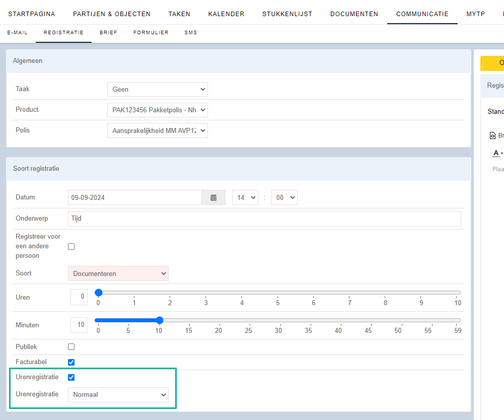Open the hour dropdown showing 14
Viewport: 504px width, 420px height.
click(245, 197)
